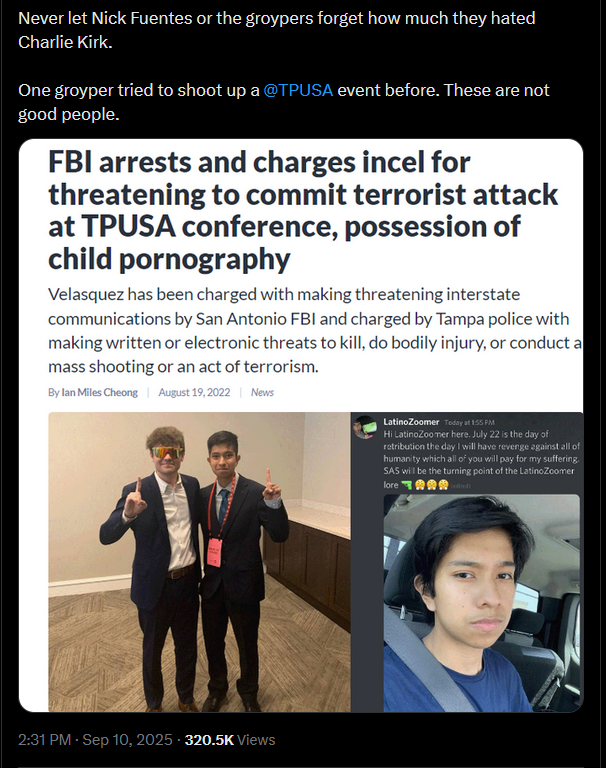The height and width of the screenshot is (768, 606).
Task: Click the LatinoZoomer username
Action: pos(411,422)
